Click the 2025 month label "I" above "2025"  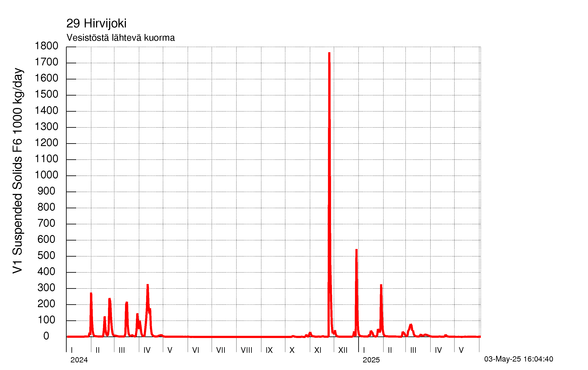[364, 350]
